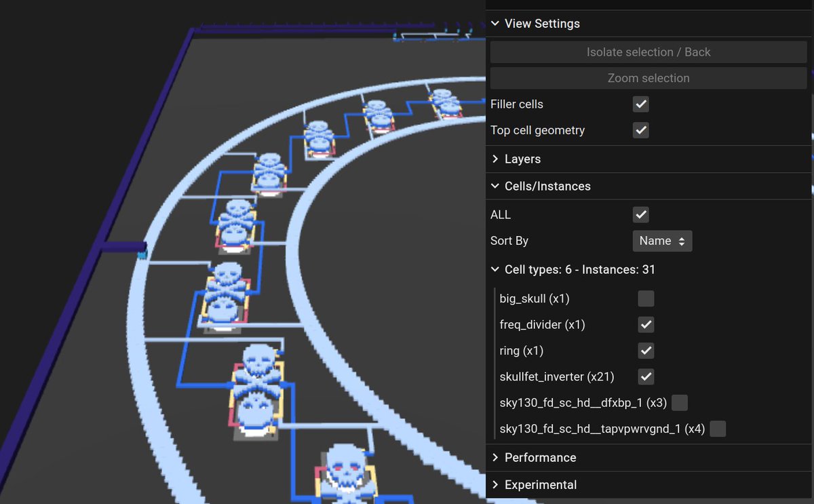Image resolution: width=814 pixels, height=504 pixels.
Task: Click the skullfet_inverter (x21) label
Action: (x=558, y=376)
